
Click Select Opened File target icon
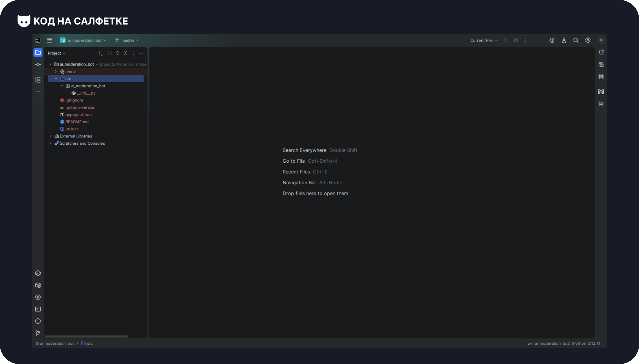coord(110,53)
